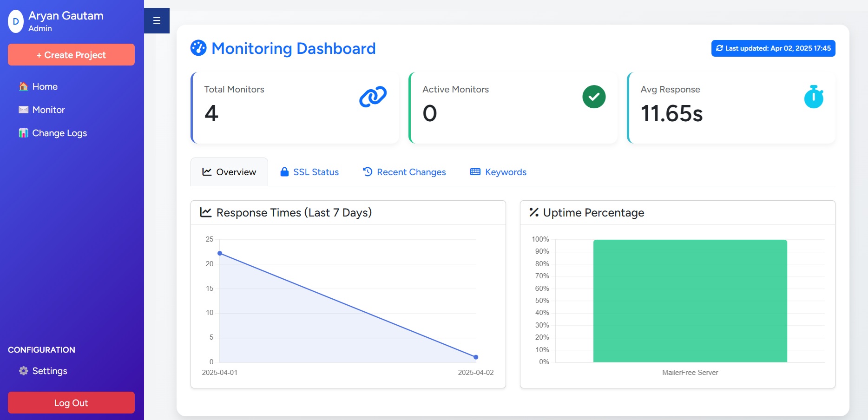This screenshot has height=420, width=868.
Task: Click the Active Monitors label
Action: click(456, 89)
